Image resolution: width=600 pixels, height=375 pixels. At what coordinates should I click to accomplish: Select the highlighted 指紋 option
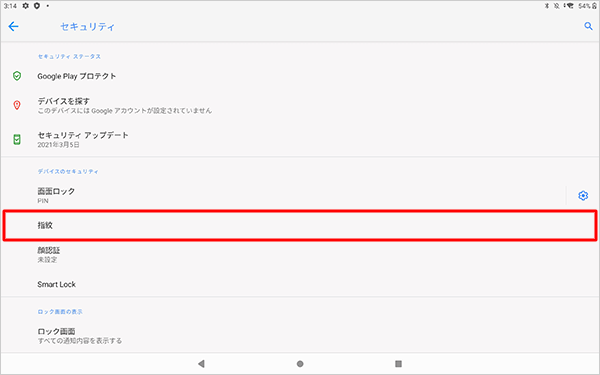click(x=300, y=225)
